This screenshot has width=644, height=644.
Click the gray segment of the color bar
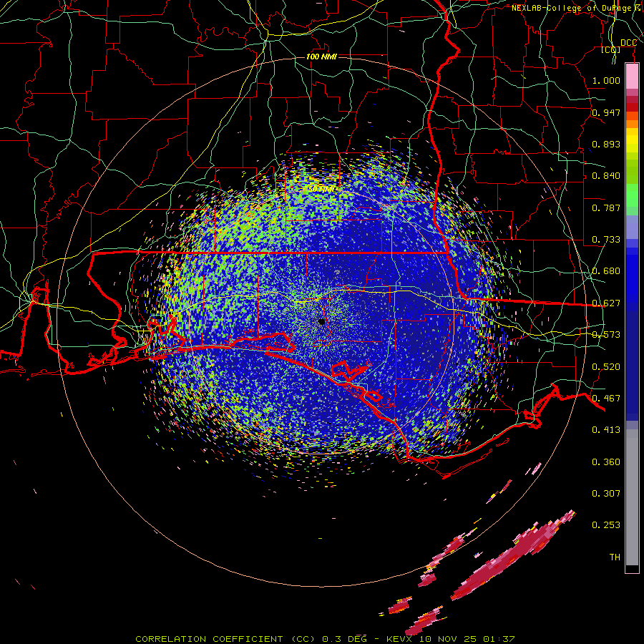pyautogui.click(x=632, y=497)
